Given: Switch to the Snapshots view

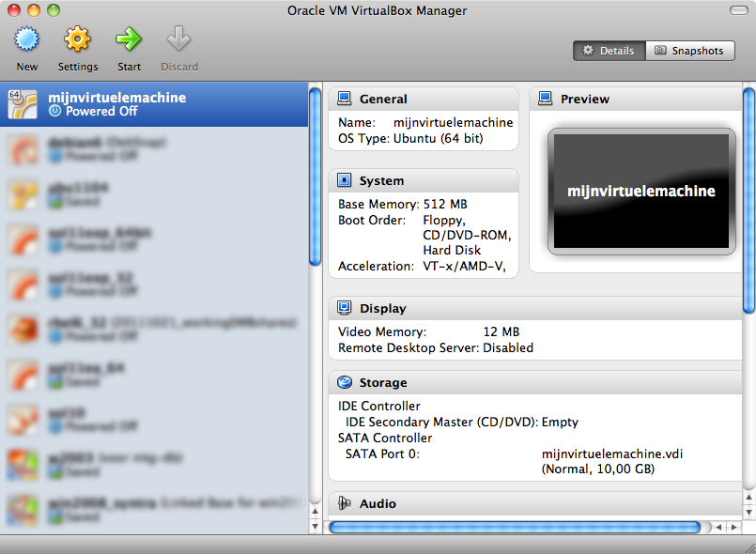Looking at the screenshot, I should (x=690, y=51).
